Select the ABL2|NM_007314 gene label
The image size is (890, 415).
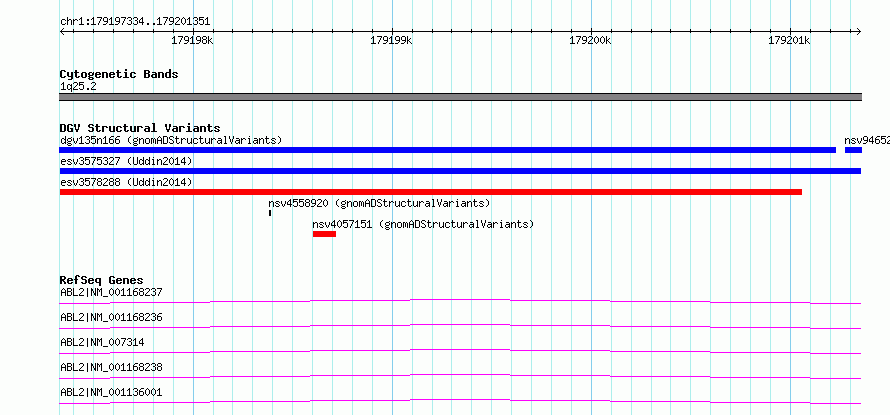[x=102, y=342]
